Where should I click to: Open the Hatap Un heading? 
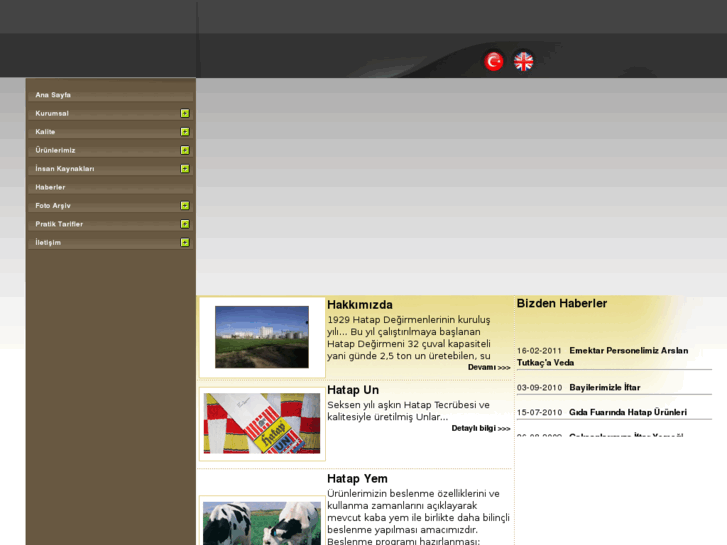click(x=353, y=390)
